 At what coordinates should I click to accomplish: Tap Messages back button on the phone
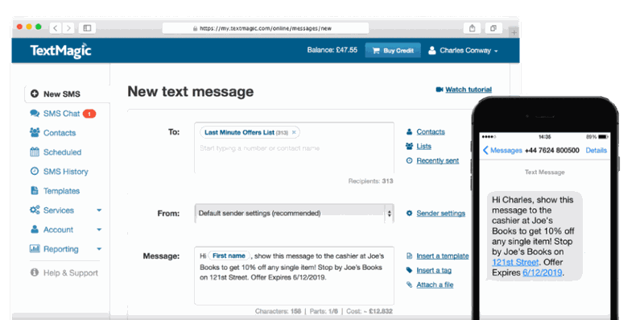[x=502, y=150]
